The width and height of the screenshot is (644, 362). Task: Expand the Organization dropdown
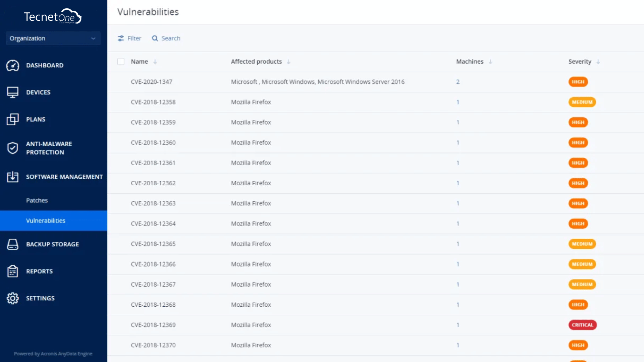(53, 38)
